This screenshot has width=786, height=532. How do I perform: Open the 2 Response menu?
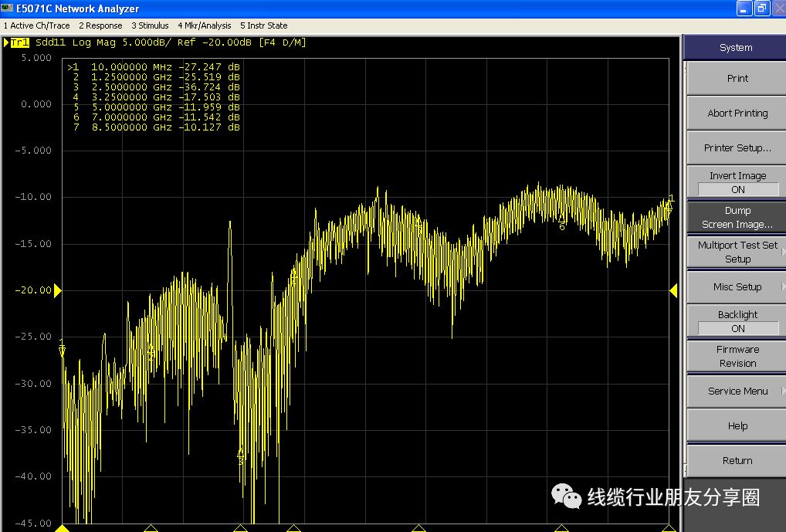pos(100,25)
